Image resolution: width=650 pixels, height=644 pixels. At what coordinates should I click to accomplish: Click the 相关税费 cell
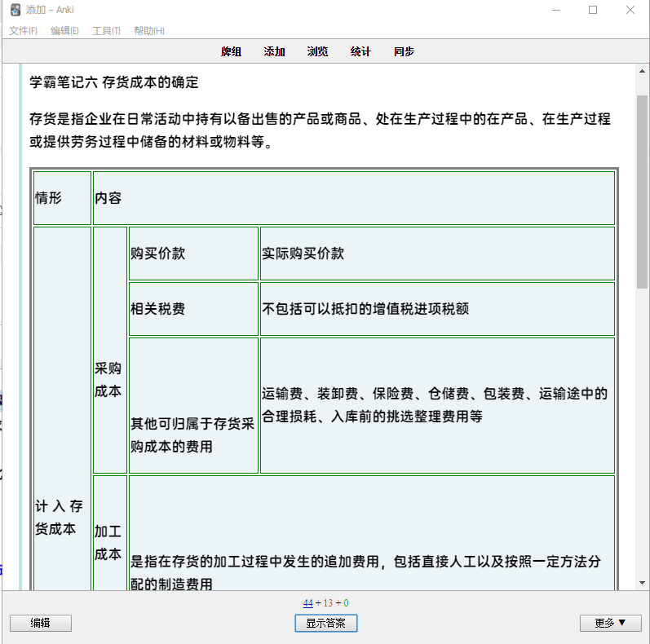pyautogui.click(x=193, y=309)
